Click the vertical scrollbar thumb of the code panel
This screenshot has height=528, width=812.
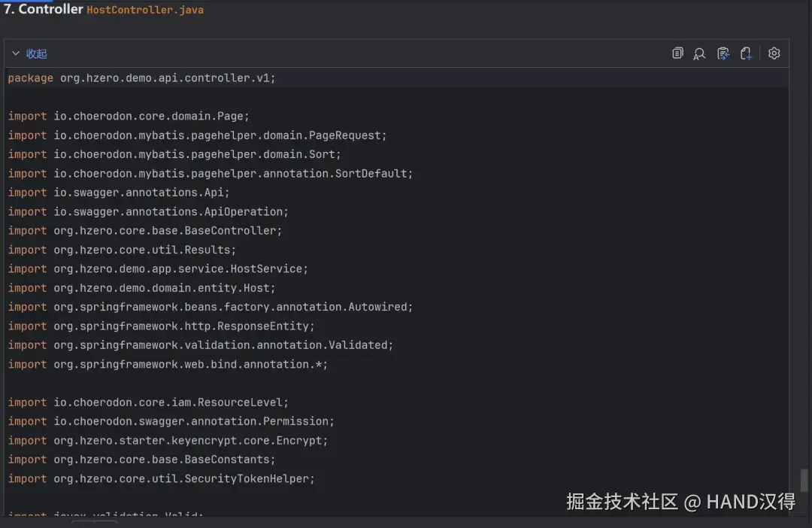pos(804,480)
